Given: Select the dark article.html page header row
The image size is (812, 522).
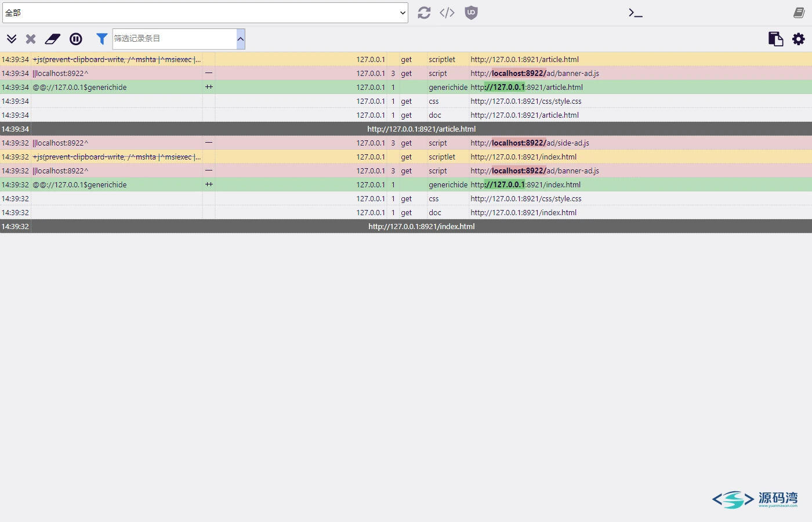Looking at the screenshot, I should pyautogui.click(x=406, y=129).
